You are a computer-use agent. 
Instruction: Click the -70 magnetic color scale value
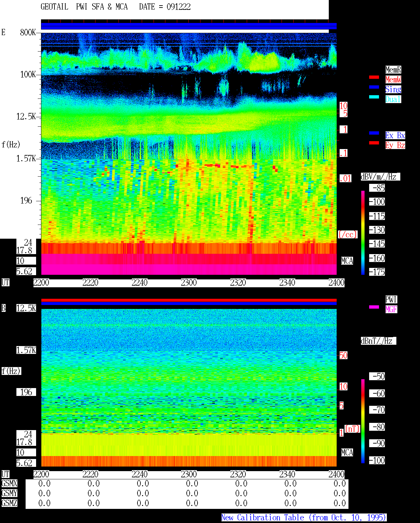click(377, 410)
